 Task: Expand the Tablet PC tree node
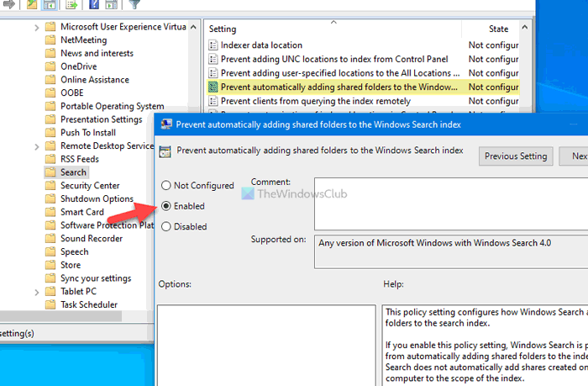(x=36, y=292)
